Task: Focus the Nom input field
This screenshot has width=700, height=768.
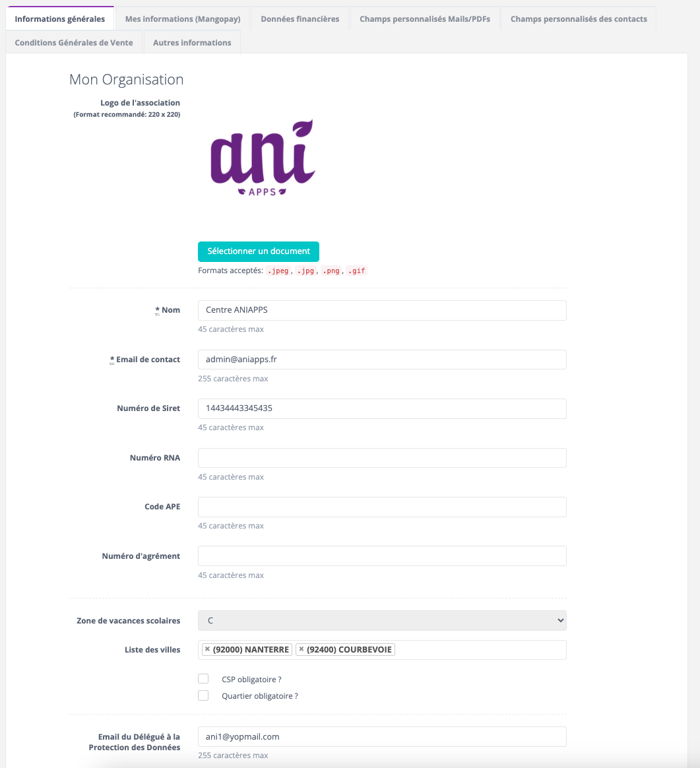Action: click(x=382, y=310)
